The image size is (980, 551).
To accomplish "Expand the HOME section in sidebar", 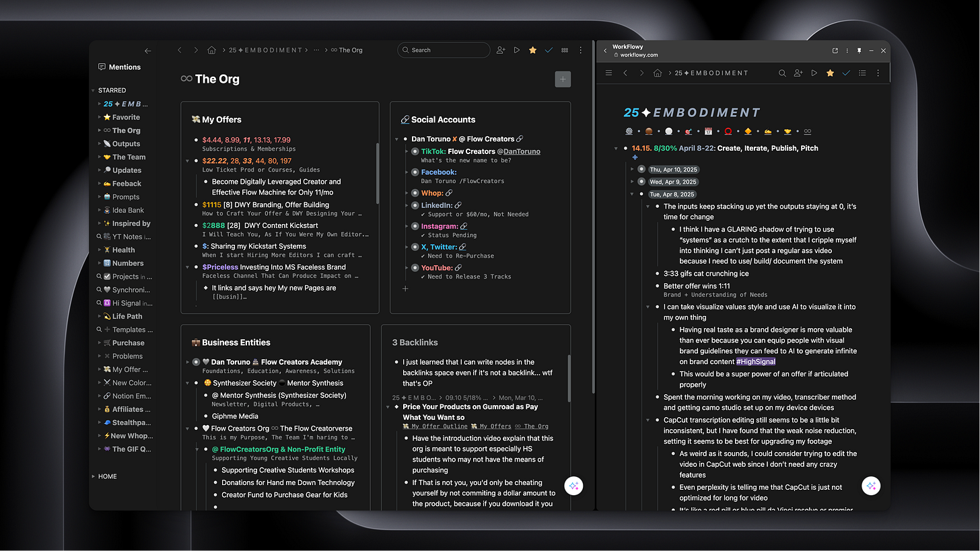I will 93,476.
